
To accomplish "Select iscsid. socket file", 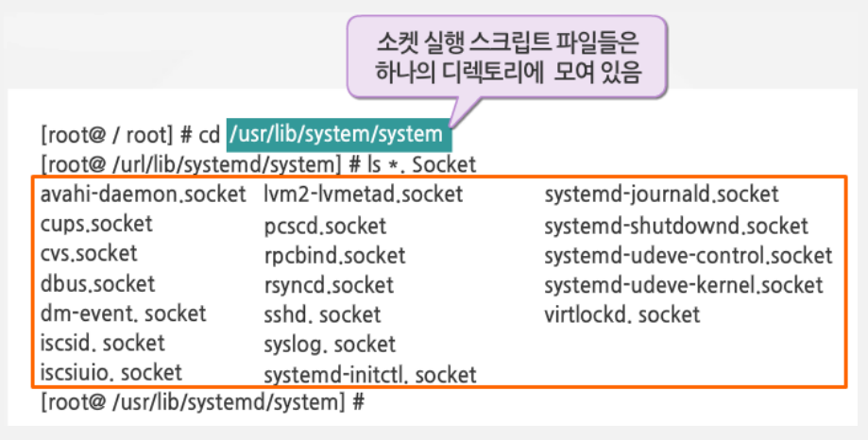I will coord(102,343).
